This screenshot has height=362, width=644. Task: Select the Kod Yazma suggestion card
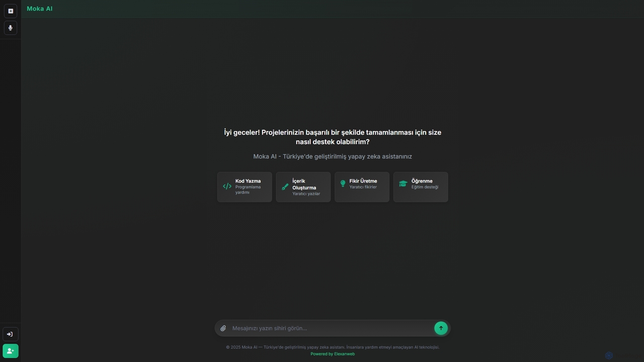pyautogui.click(x=245, y=187)
